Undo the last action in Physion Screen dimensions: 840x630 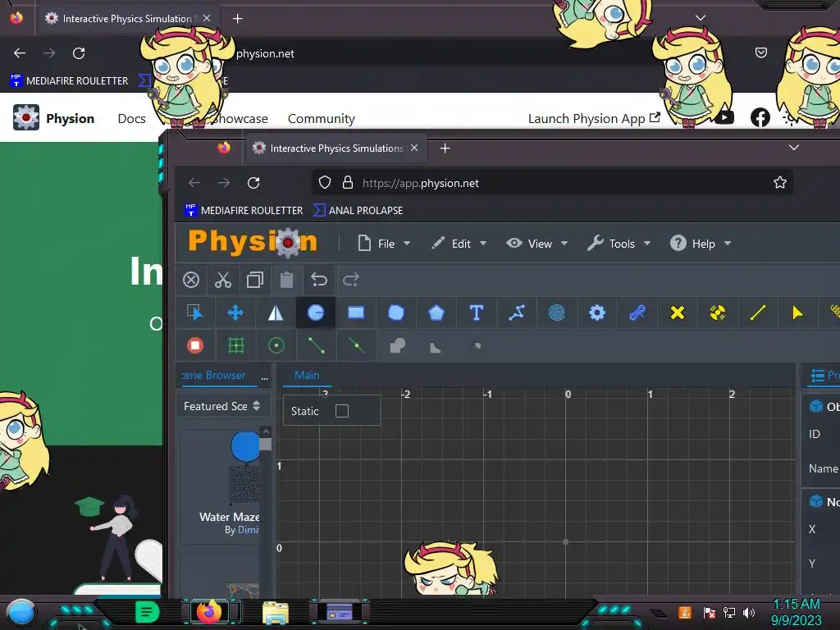(x=319, y=280)
